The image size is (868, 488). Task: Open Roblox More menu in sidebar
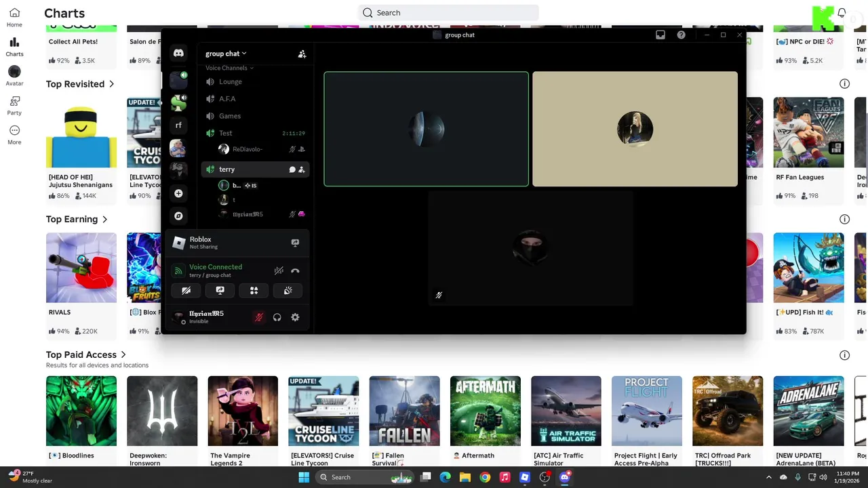point(14,134)
